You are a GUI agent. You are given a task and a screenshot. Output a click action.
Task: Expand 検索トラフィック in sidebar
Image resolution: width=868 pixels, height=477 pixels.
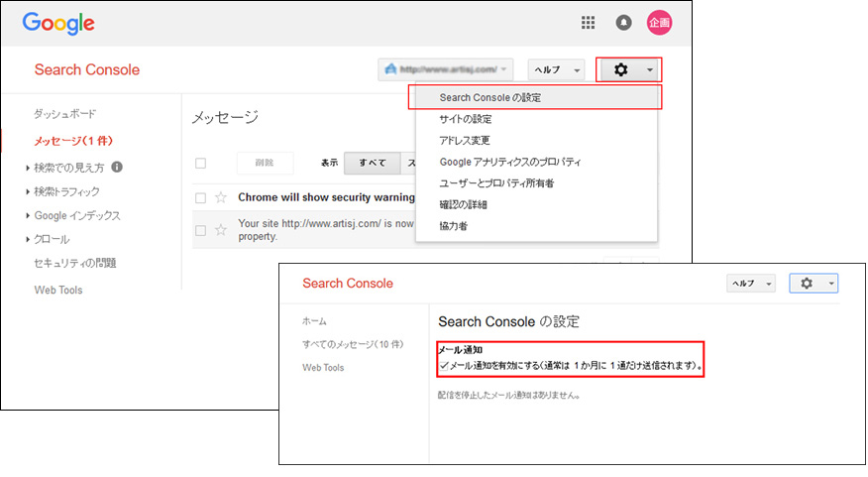coord(28,191)
